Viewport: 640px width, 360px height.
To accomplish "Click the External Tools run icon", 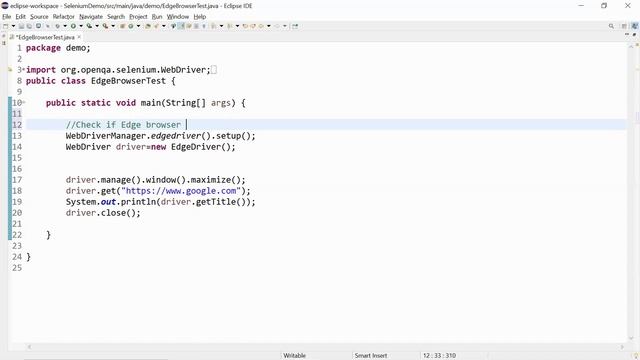I will 105,26.
